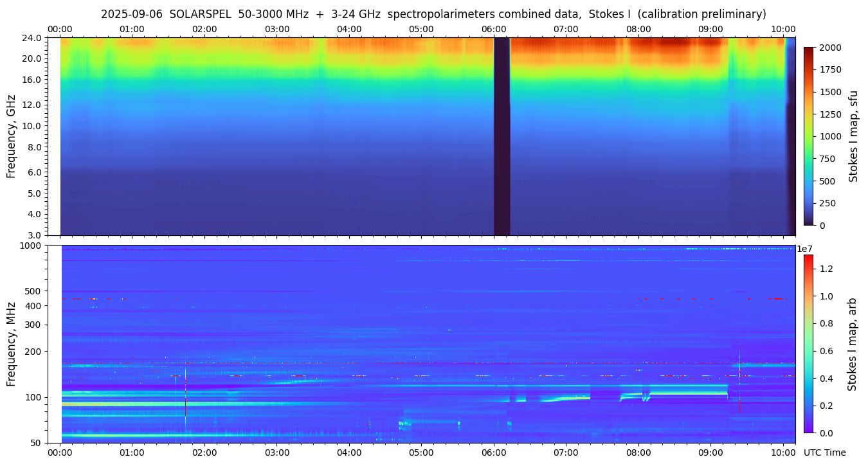This screenshot has width=868, height=466.
Task: Click the dark data gap after 06:00 in the GHz spectrum
Action: (502, 136)
